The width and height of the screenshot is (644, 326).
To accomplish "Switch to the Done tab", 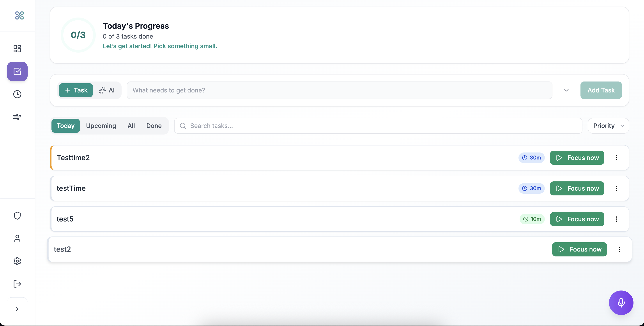I will pos(154,126).
